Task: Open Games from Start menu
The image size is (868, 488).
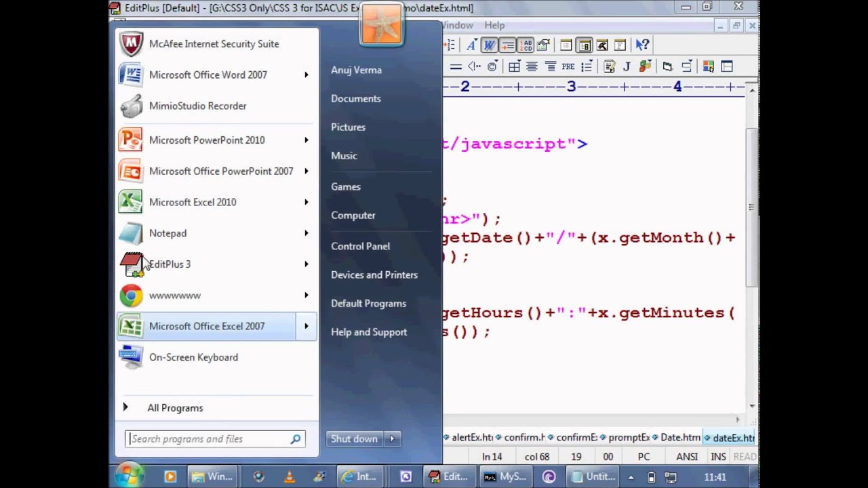Action: 346,187
